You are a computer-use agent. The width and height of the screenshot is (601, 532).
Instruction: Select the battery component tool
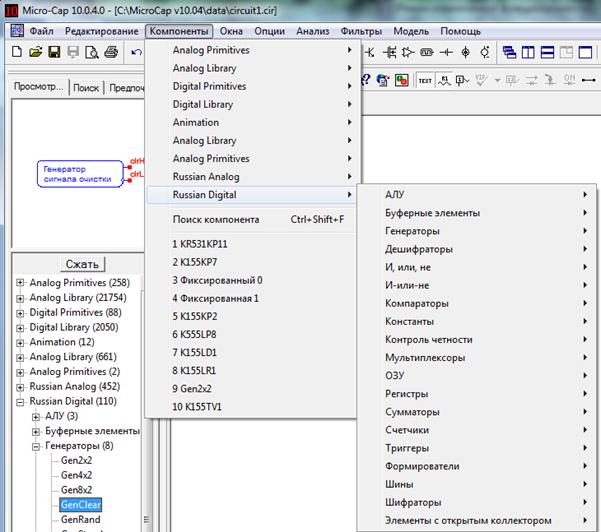pyautogui.click(x=446, y=52)
